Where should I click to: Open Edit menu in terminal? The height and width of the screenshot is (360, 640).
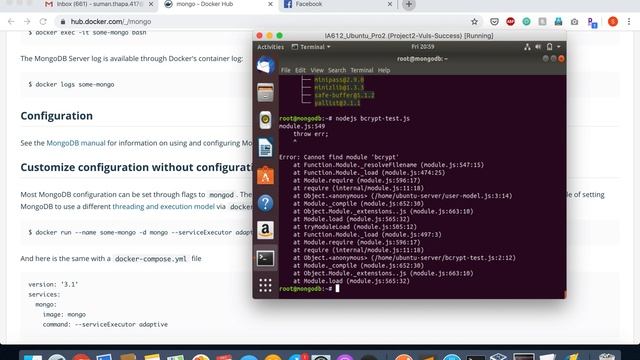pyautogui.click(x=300, y=70)
